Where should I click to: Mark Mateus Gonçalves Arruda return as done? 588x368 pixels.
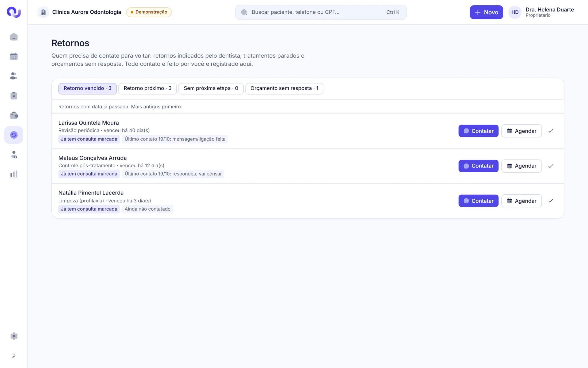pos(551,166)
